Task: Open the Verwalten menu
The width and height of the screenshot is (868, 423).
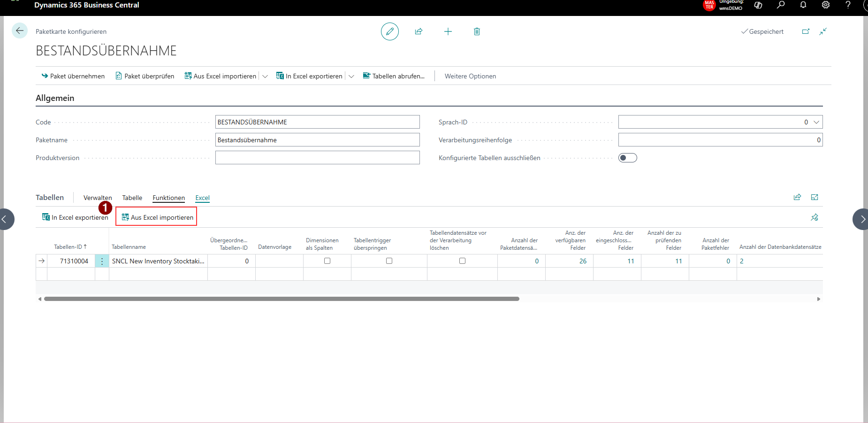Action: pyautogui.click(x=98, y=198)
